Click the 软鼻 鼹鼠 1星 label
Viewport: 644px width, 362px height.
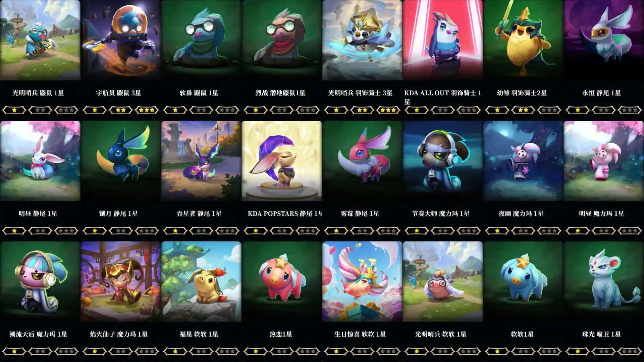point(199,93)
